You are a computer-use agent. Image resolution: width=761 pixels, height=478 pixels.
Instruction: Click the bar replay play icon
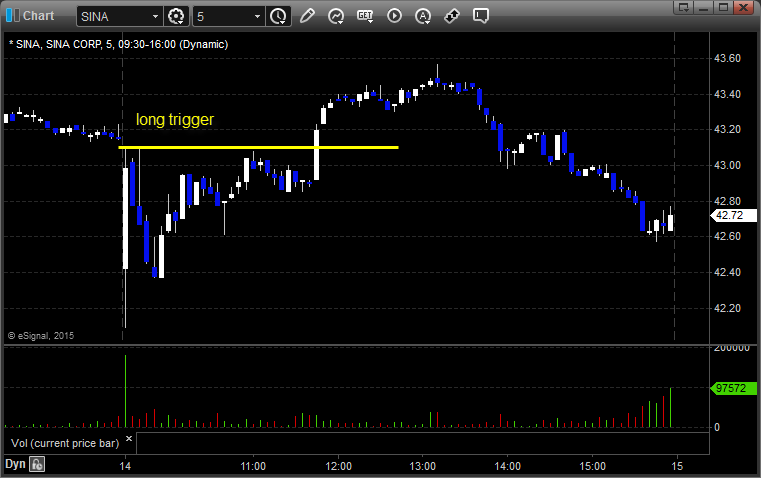394,16
